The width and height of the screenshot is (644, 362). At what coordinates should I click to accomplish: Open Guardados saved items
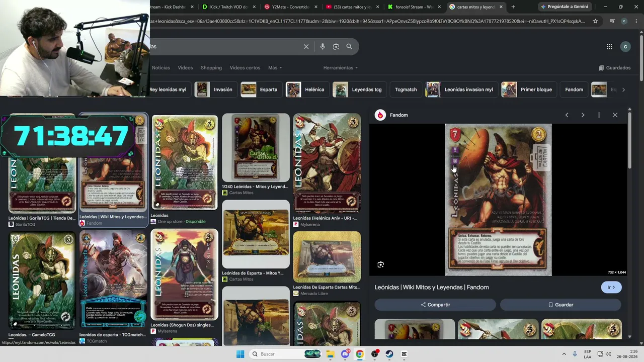615,68
